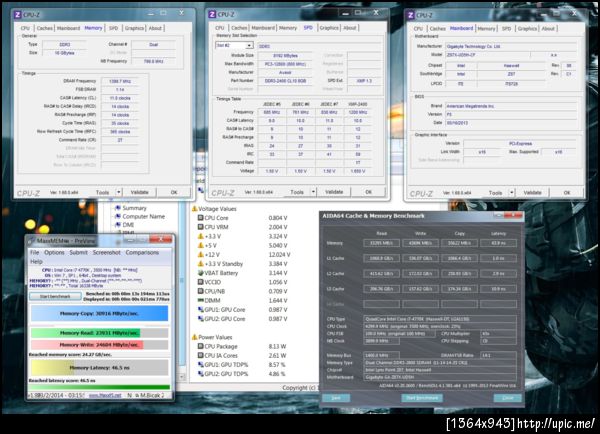600x434 pixels.
Task: Click the Memory Write result bar
Action: [99, 345]
